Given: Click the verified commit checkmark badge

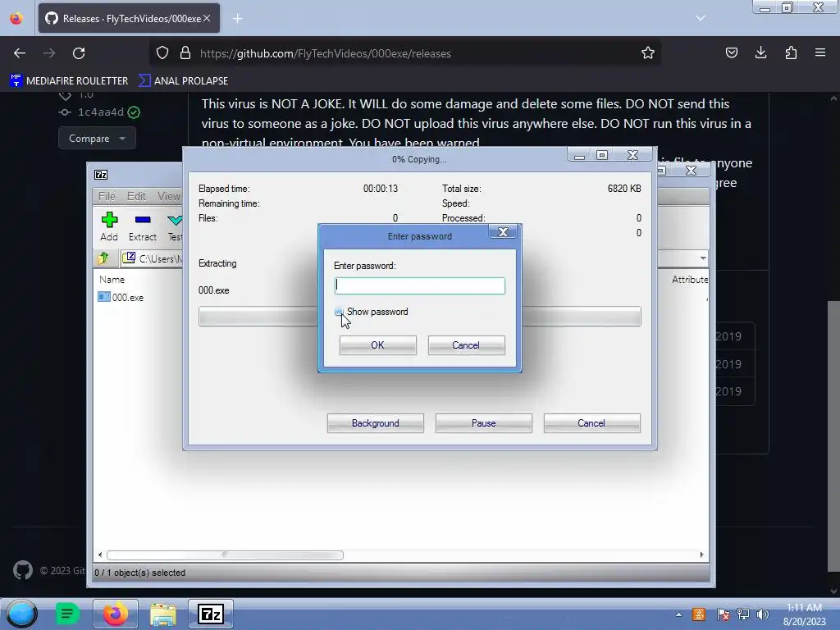Looking at the screenshot, I should [x=134, y=112].
